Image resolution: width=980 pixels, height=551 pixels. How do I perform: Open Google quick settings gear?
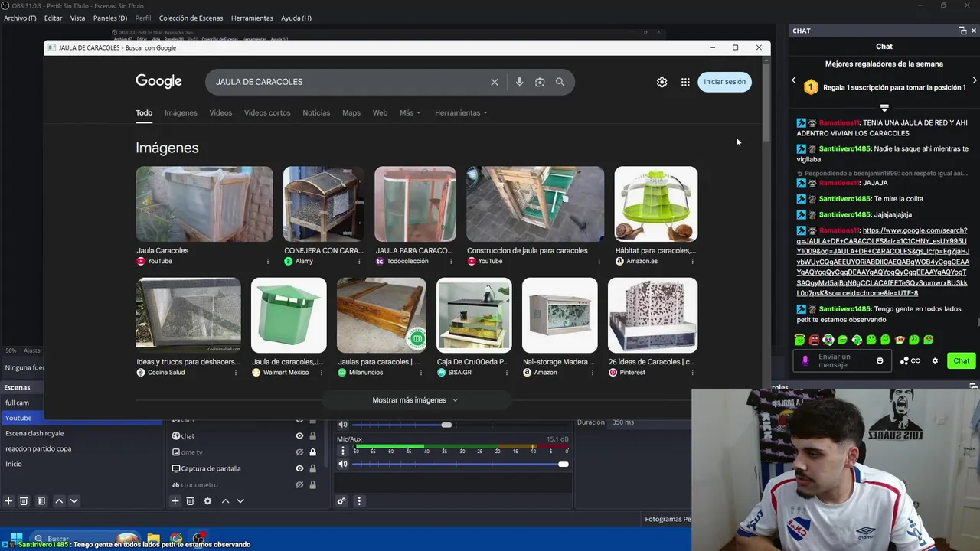point(661,82)
